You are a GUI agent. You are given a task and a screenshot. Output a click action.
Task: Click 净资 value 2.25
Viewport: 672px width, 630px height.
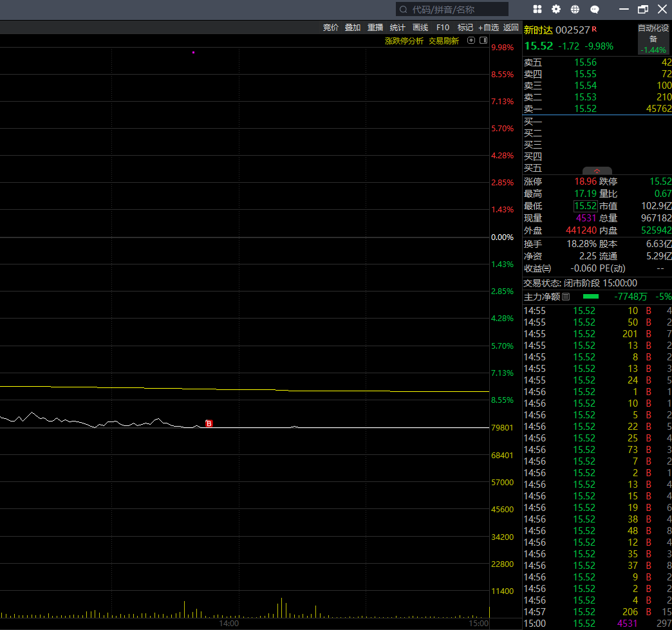[x=588, y=256]
